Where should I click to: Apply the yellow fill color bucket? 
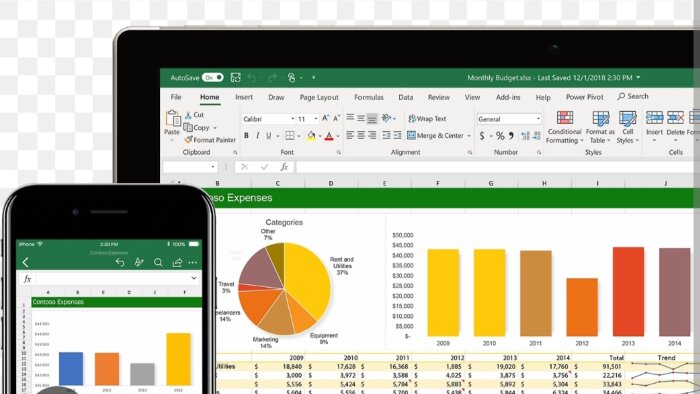311,136
